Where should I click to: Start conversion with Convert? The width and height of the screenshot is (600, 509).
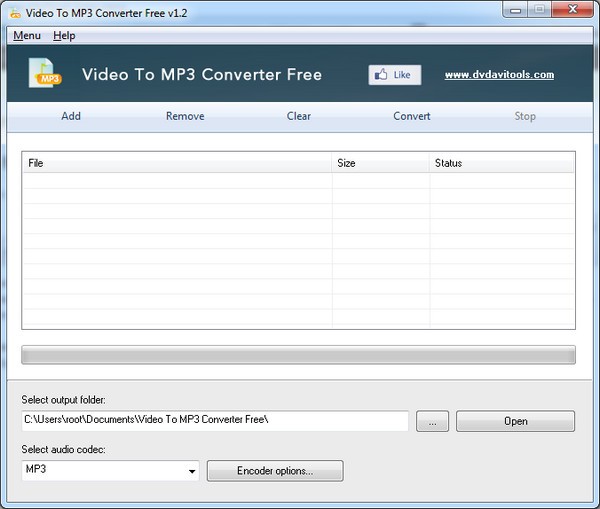[412, 116]
